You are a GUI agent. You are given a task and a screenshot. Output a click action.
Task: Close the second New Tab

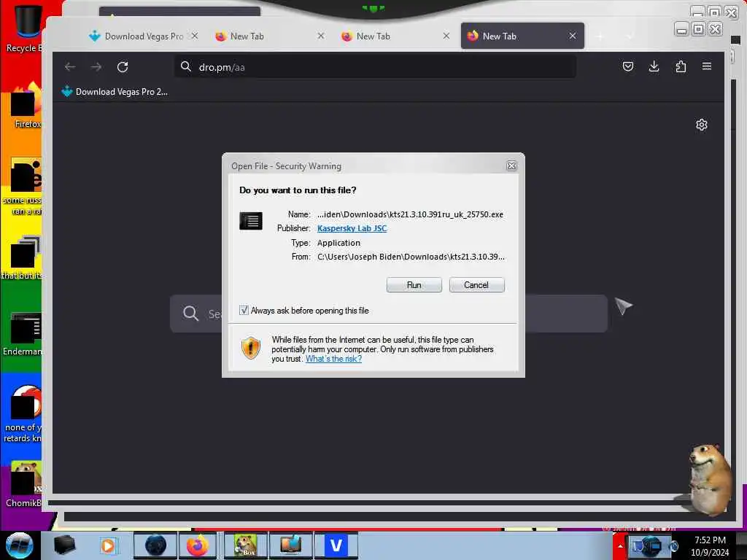click(x=446, y=36)
